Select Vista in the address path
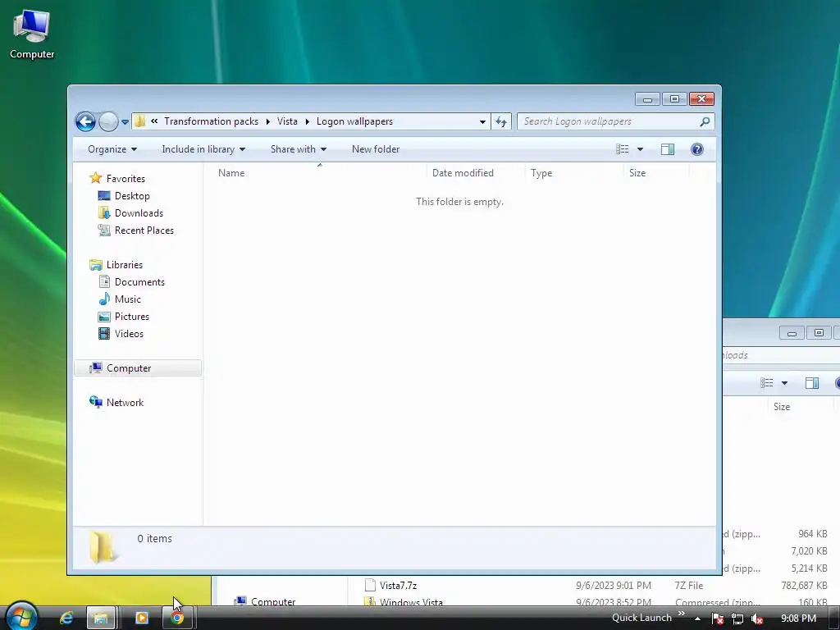 tap(287, 121)
